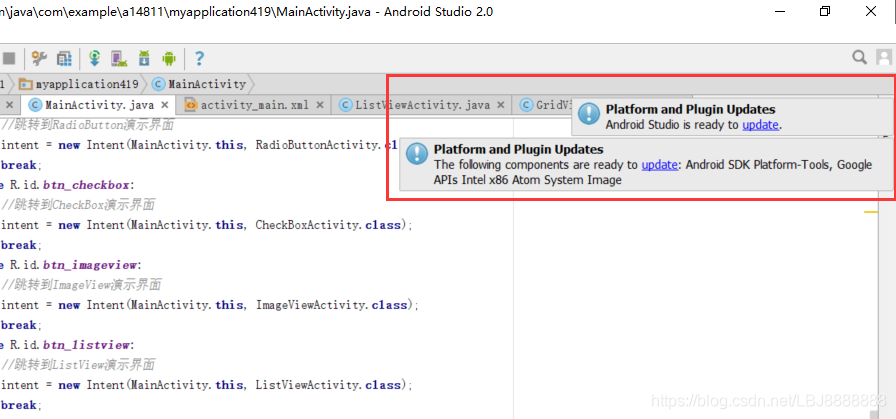This screenshot has height=419, width=896.
Task: Close the ListViewActivity.java tab
Action: tap(501, 105)
